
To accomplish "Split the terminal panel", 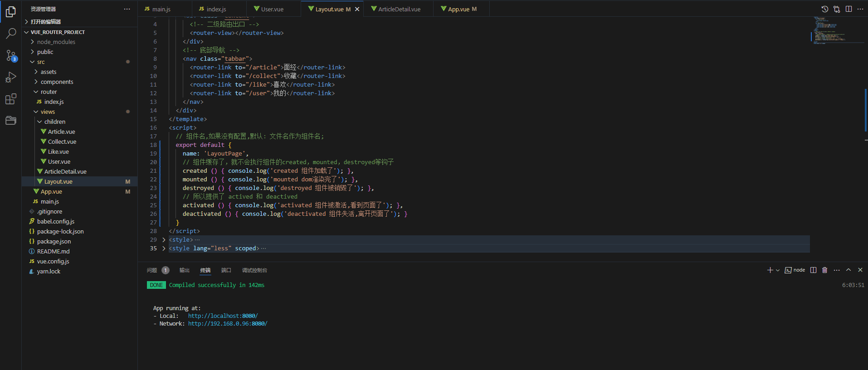I will pos(814,270).
